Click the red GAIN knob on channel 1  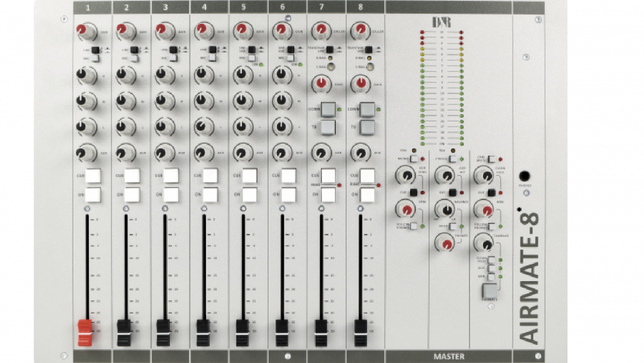pyautogui.click(x=86, y=31)
